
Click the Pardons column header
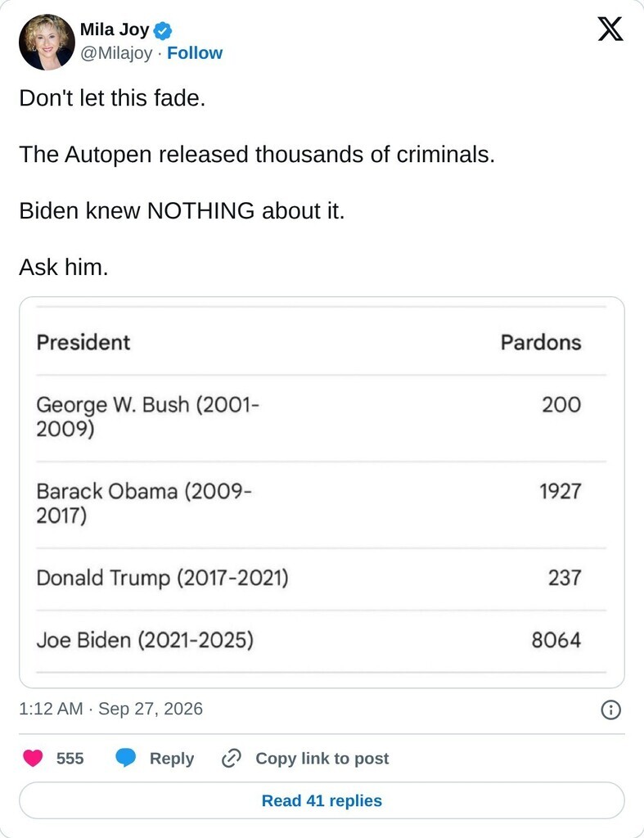pos(540,343)
